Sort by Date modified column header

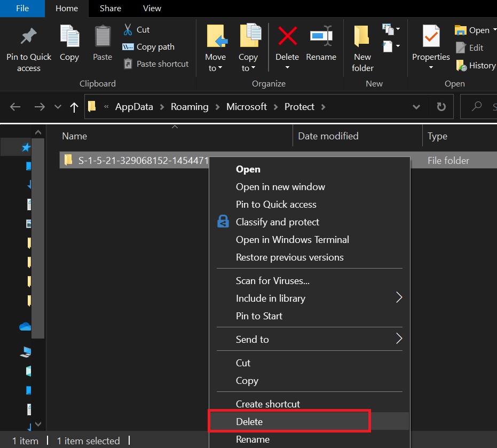tap(328, 136)
